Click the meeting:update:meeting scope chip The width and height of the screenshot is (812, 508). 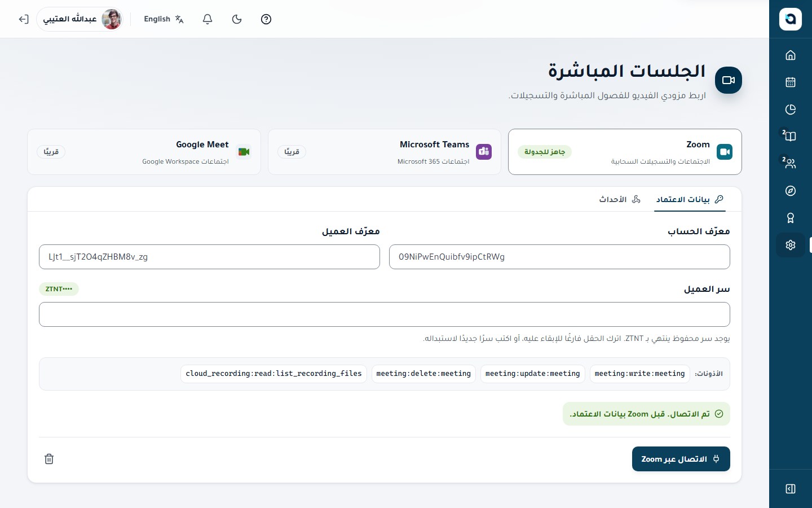pyautogui.click(x=532, y=374)
